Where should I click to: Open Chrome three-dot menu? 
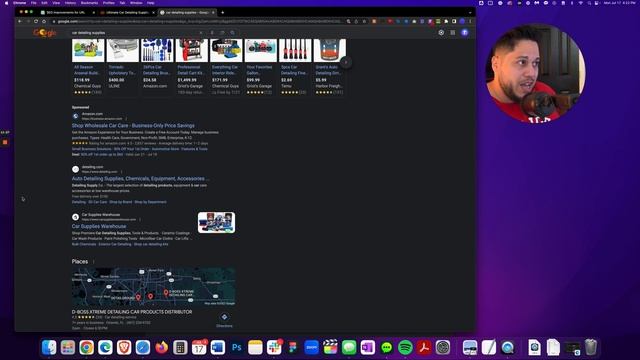(x=470, y=21)
